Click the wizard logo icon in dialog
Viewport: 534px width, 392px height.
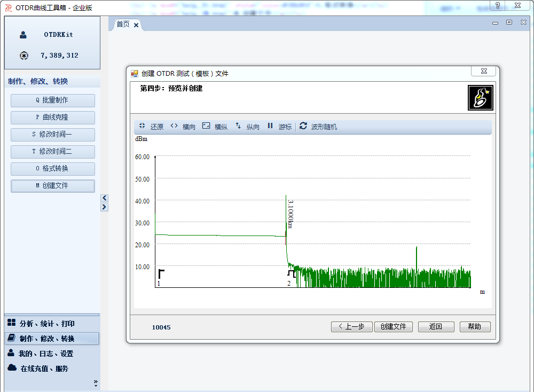click(480, 98)
